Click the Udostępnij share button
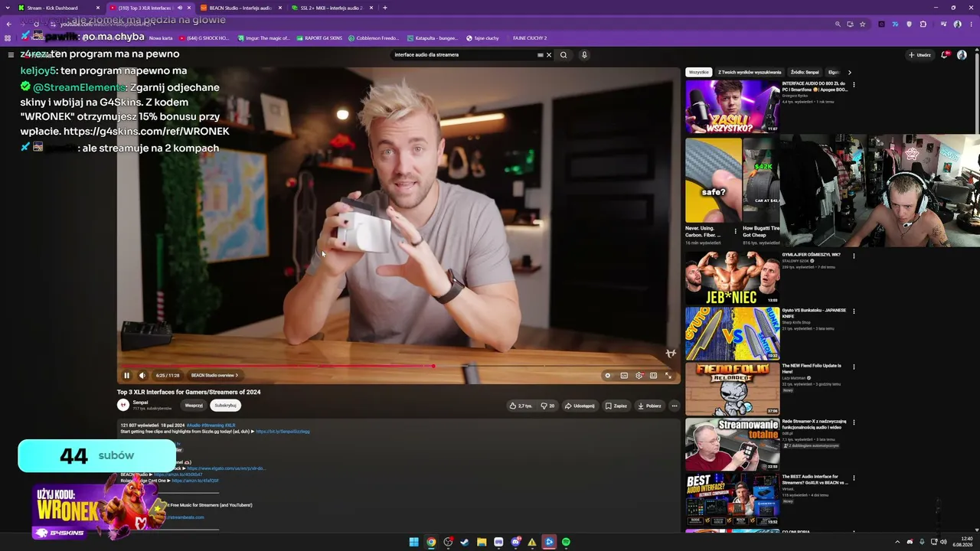The image size is (980, 551). pos(580,406)
